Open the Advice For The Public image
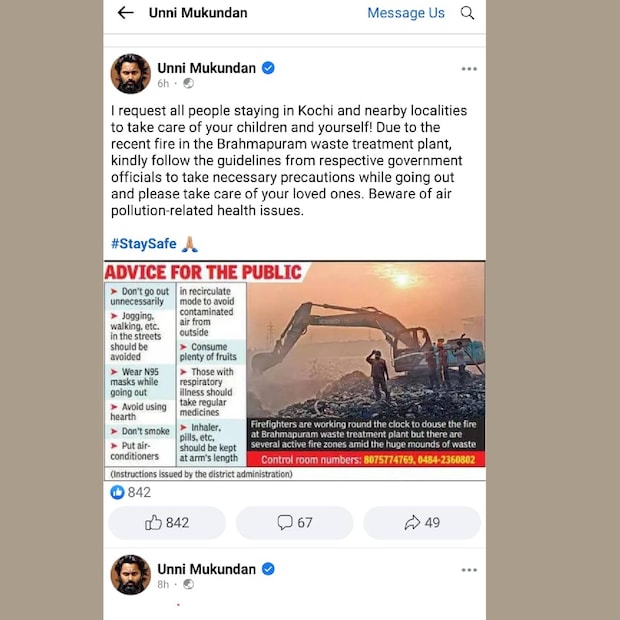The image size is (620, 620). click(295, 371)
